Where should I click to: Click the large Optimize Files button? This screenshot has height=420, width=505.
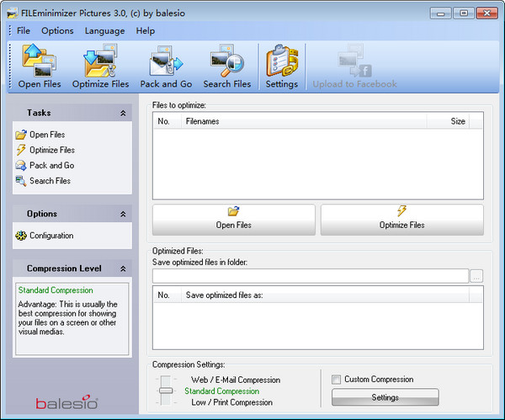pos(402,220)
